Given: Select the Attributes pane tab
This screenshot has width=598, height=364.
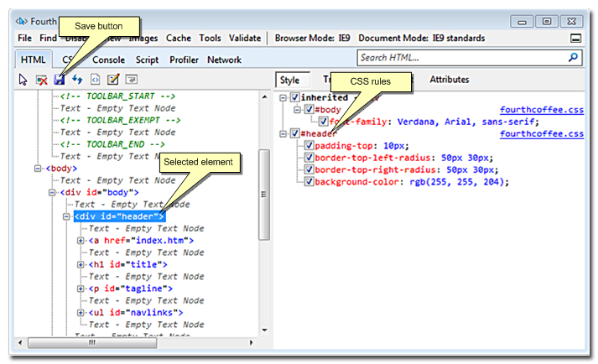Looking at the screenshot, I should click(450, 80).
